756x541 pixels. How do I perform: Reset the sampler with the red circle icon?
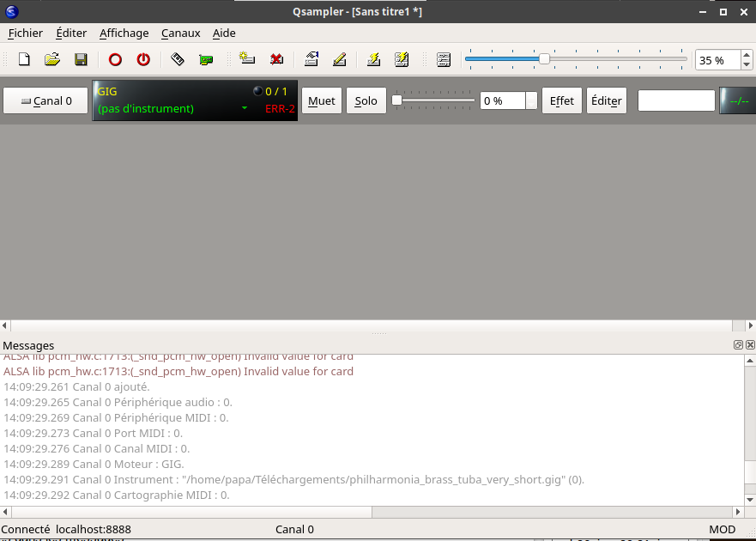click(115, 59)
